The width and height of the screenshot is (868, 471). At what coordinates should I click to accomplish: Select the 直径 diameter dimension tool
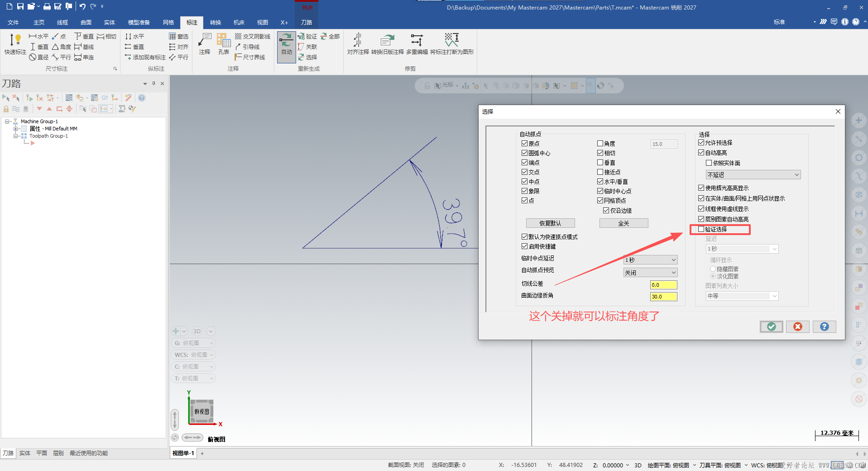pos(39,57)
